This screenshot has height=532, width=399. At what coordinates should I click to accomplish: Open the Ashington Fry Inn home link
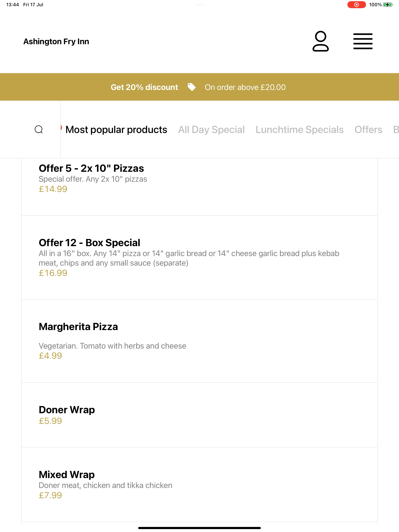[x=56, y=42]
